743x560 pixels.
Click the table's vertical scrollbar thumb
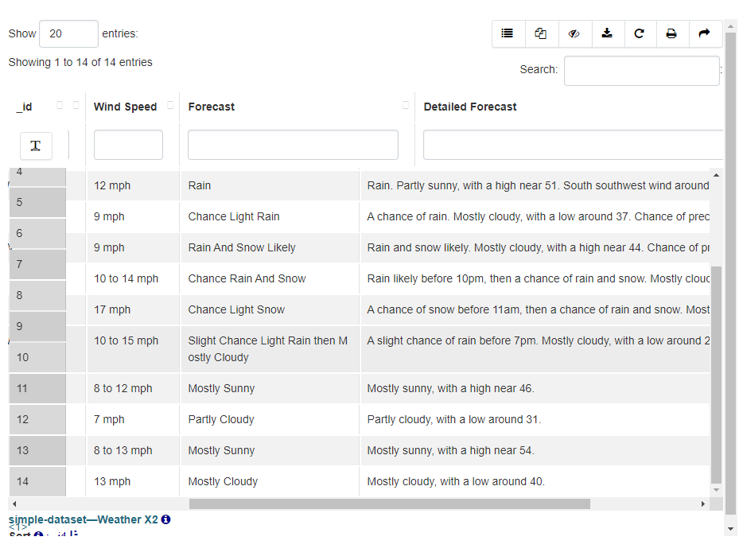(x=717, y=375)
